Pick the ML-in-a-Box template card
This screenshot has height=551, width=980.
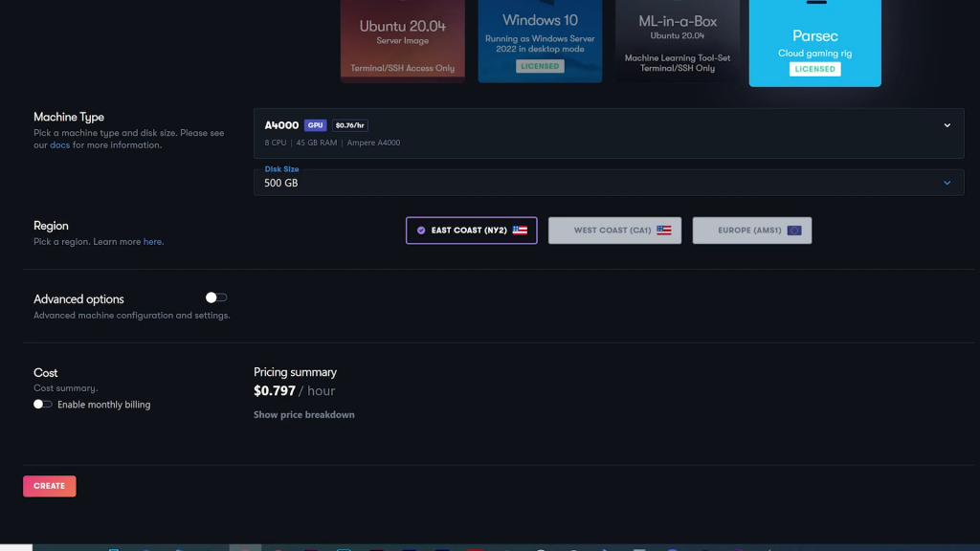pyautogui.click(x=678, y=41)
